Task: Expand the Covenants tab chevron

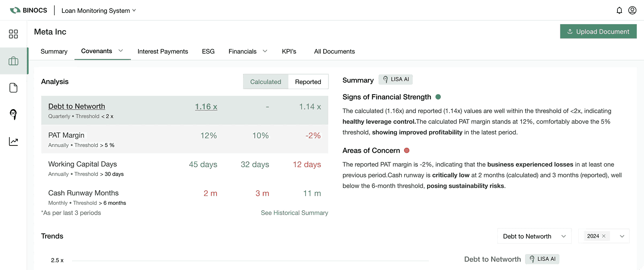Action: (120, 51)
